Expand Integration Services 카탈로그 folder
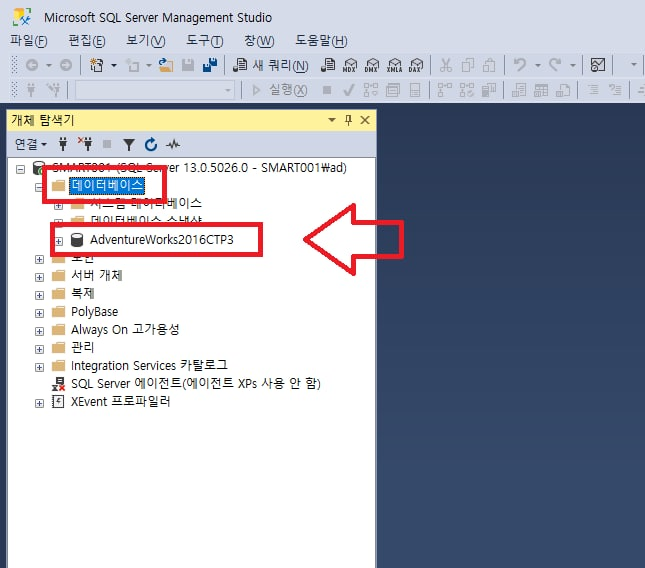 pos(39,367)
